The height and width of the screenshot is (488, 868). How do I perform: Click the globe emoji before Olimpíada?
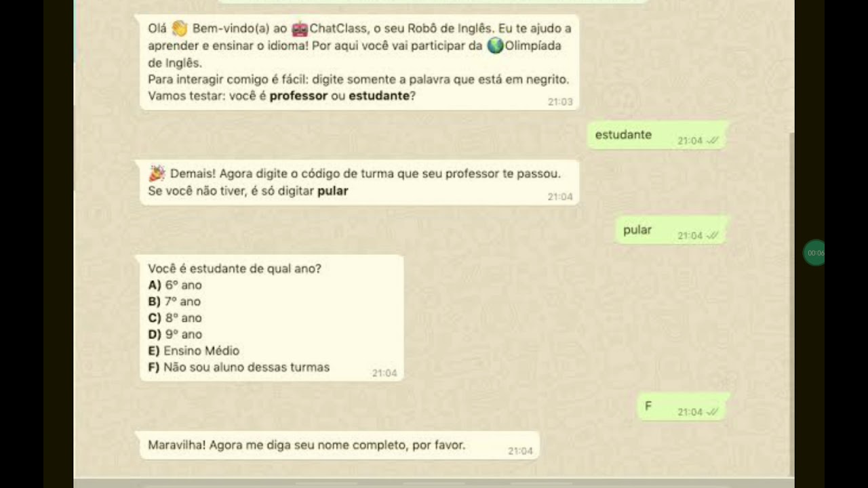[x=496, y=46]
